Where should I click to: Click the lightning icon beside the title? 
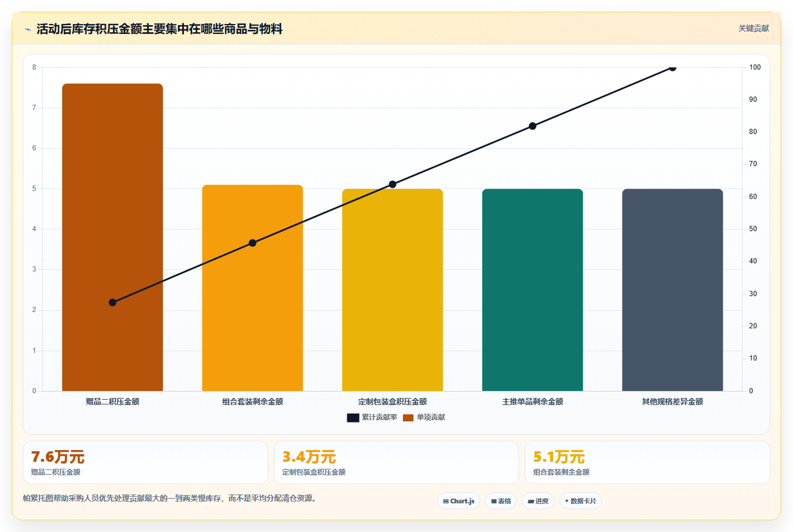point(28,29)
